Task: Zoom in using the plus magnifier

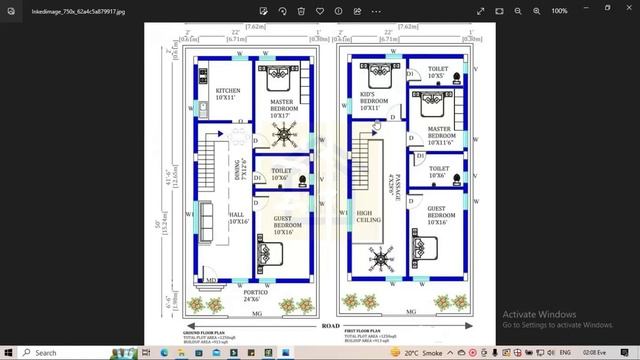Action: tap(537, 11)
